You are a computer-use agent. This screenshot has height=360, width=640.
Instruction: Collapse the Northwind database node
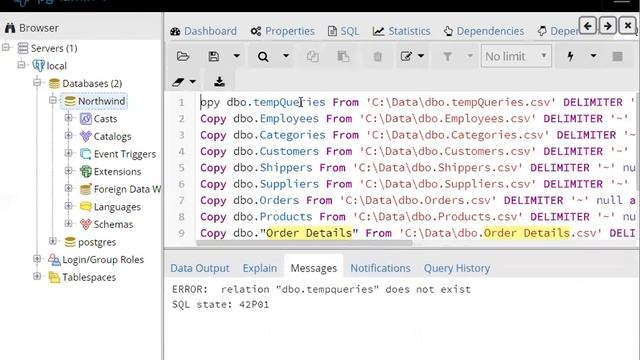[x=53, y=100]
